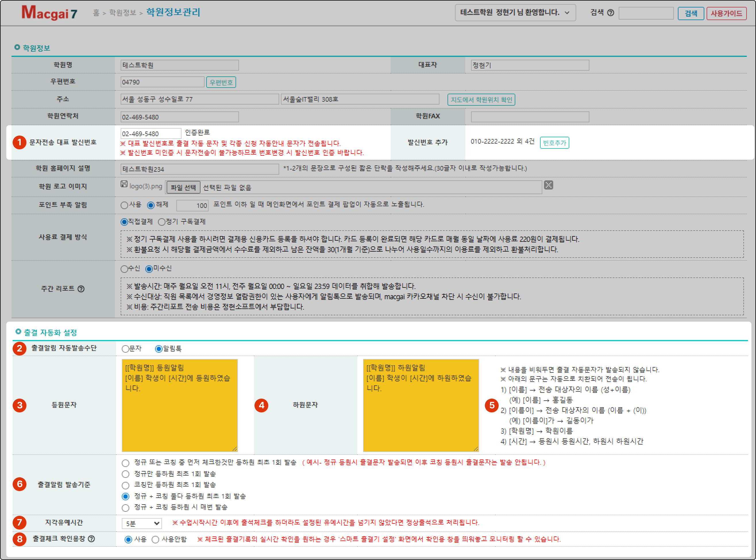Go to 학원정보 breadcrumb
756x560 pixels.
coord(122,13)
